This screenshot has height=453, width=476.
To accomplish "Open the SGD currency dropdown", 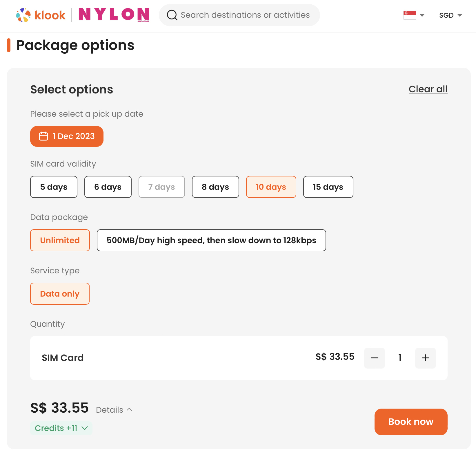I will (x=450, y=15).
